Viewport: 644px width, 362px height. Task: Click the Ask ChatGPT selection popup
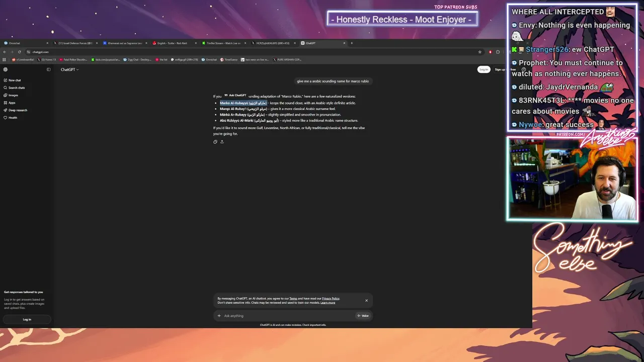(235, 96)
